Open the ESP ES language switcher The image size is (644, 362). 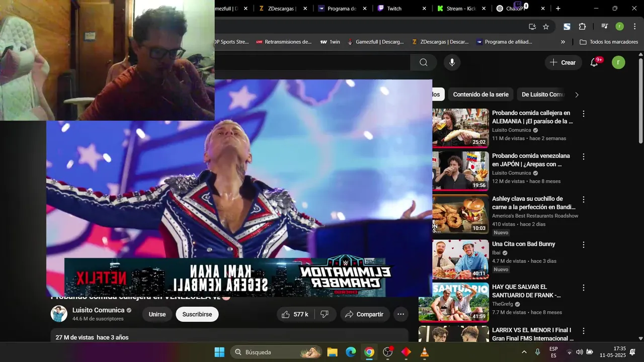(x=553, y=352)
